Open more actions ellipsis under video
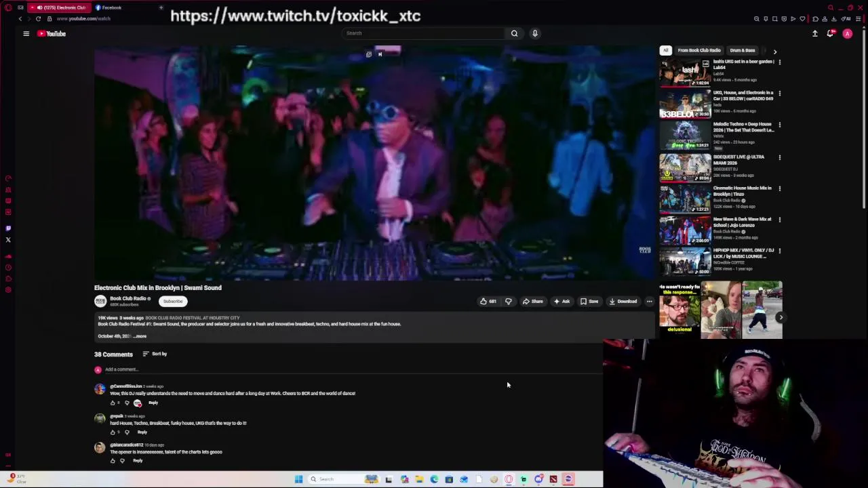868x488 pixels. pyautogui.click(x=649, y=302)
